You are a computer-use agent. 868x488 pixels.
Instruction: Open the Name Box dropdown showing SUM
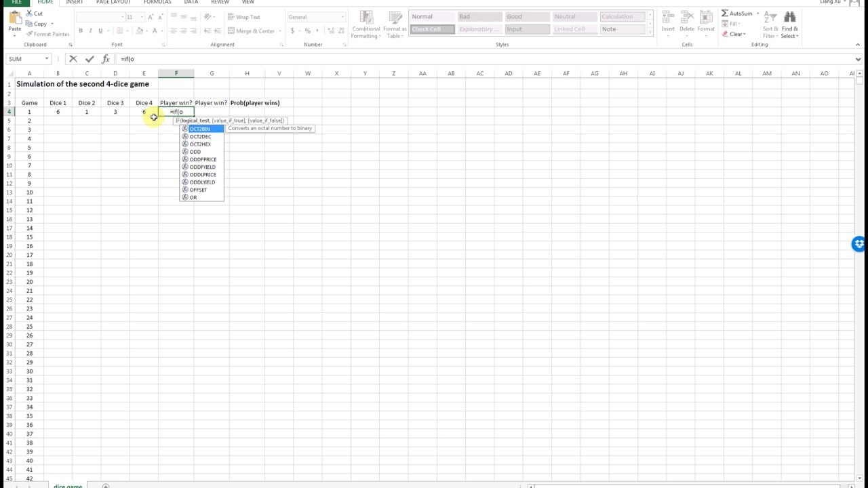tap(47, 59)
